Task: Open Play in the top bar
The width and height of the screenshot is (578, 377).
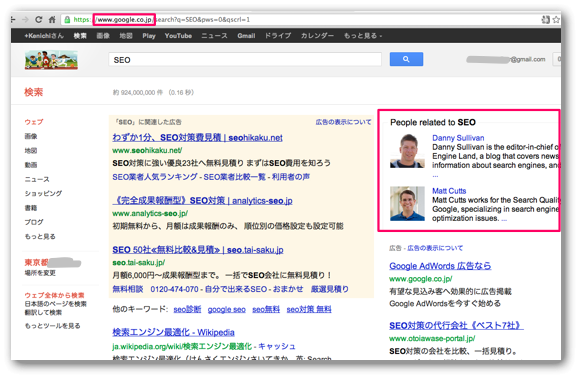Action: coord(149,36)
